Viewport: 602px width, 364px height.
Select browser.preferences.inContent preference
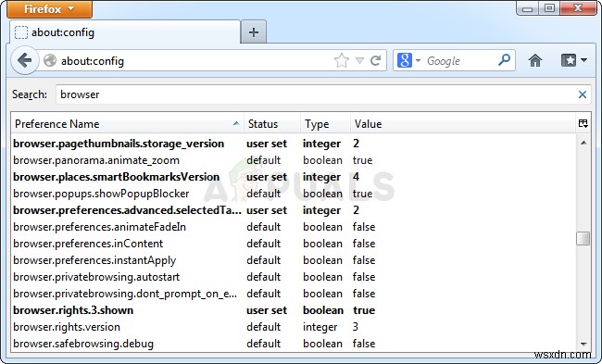tap(294, 244)
